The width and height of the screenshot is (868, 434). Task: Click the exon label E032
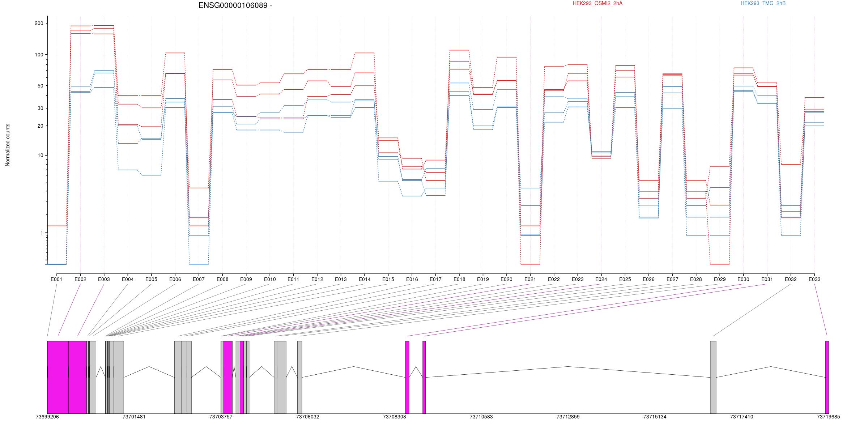791,279
